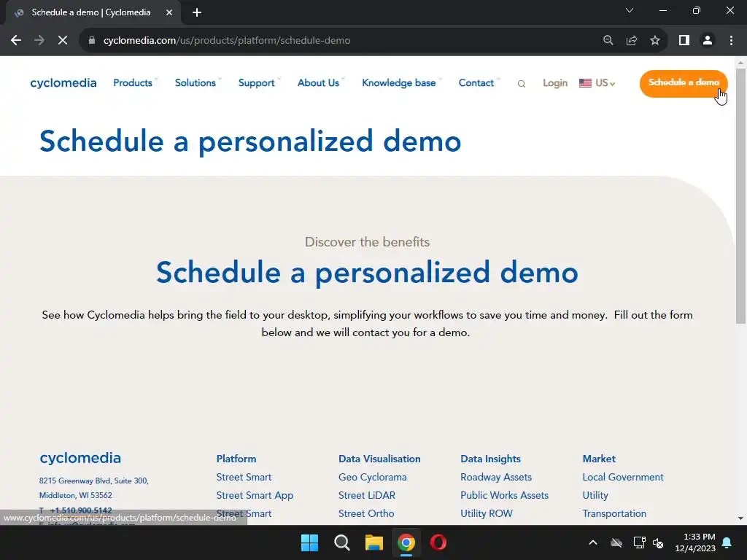
Task: Open the Support menu
Action: click(x=256, y=83)
